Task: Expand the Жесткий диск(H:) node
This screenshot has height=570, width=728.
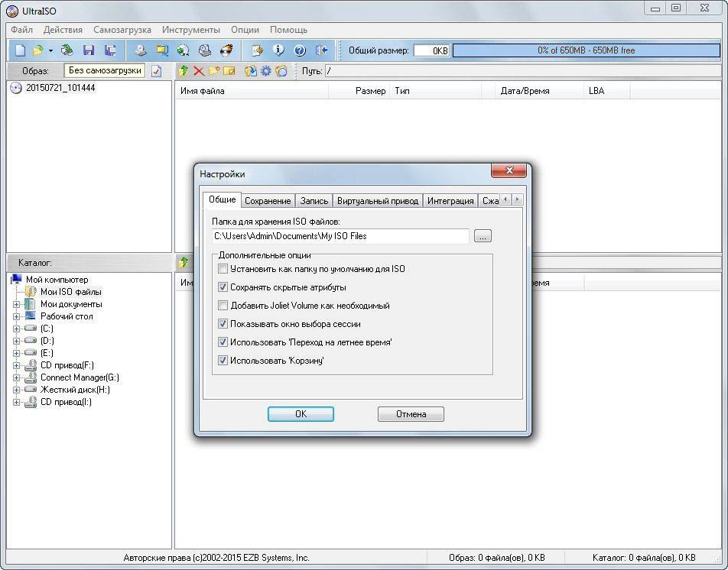Action: 16,390
